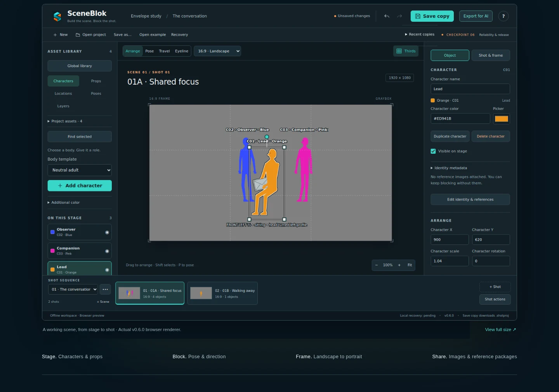Open View full size link
The image size is (559, 392).
point(500,330)
